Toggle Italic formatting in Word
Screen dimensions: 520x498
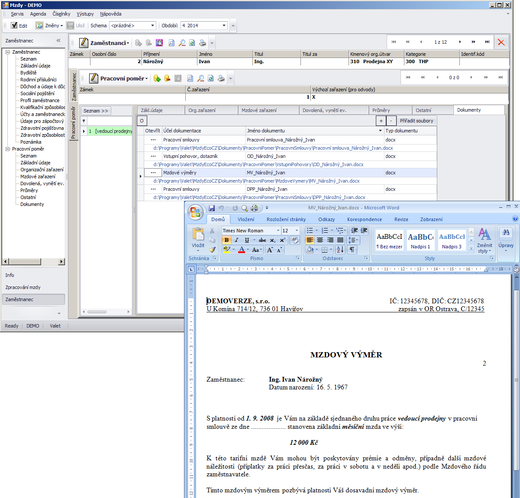coord(237,240)
